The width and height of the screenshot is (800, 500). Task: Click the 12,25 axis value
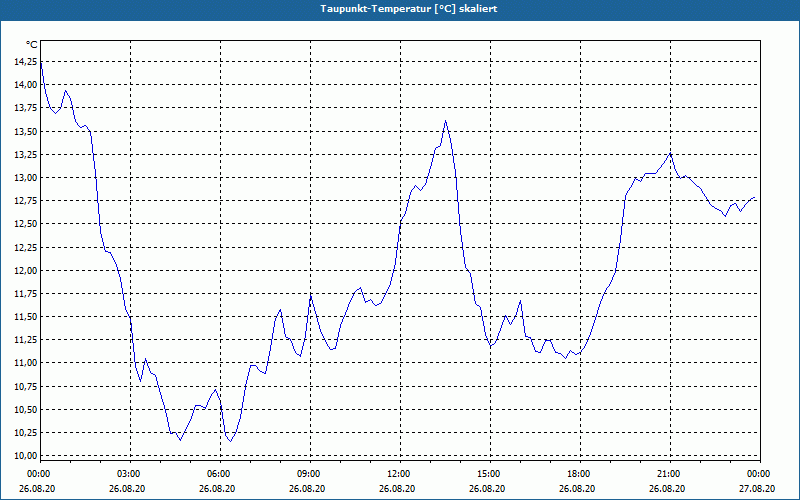click(26, 247)
